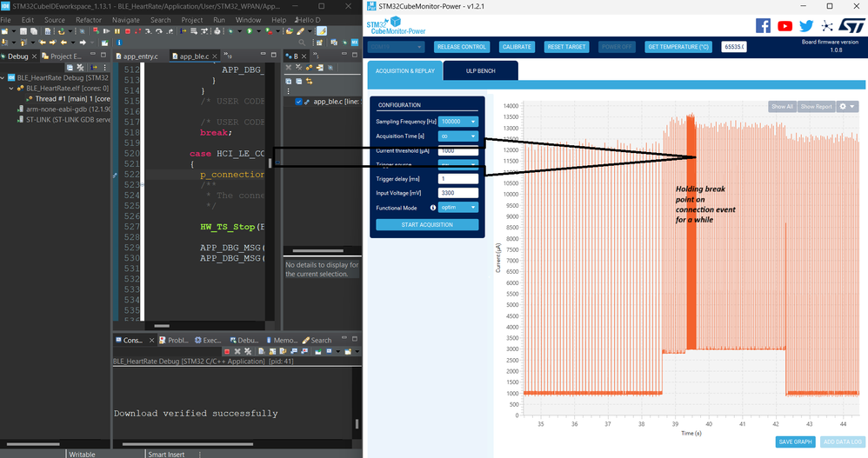Toggle the app_ble.c breakpoint checkbox

tap(299, 101)
